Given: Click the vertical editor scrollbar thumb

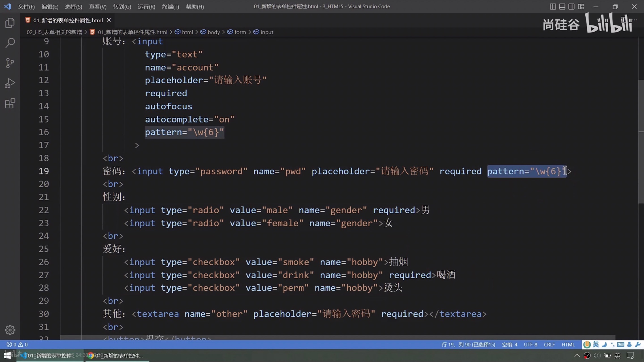Looking at the screenshot, I should (x=641, y=141).
